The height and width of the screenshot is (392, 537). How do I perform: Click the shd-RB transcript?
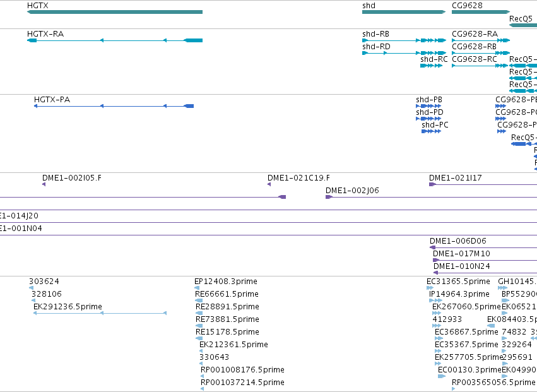tap(404, 40)
